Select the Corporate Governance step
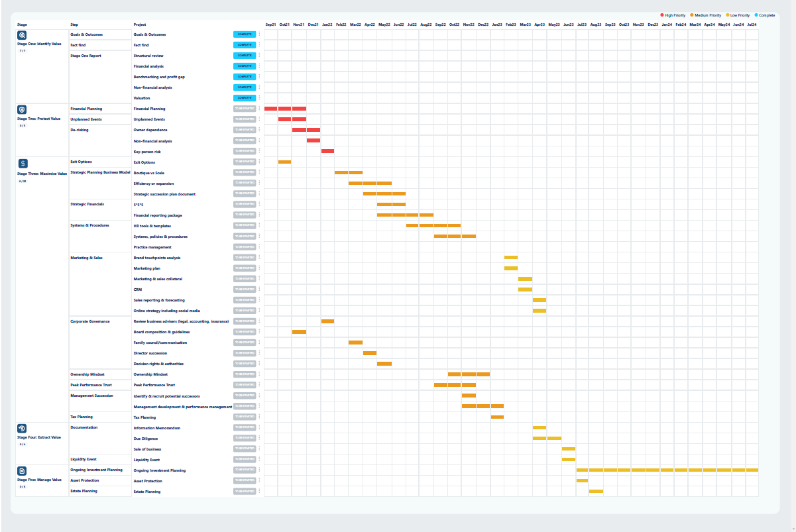 click(89, 321)
